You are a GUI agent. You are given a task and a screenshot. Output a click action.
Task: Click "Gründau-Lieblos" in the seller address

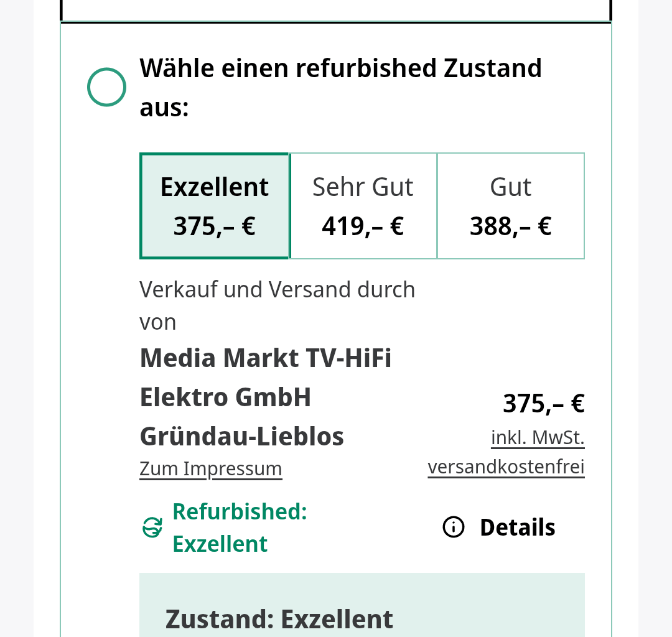pos(241,436)
